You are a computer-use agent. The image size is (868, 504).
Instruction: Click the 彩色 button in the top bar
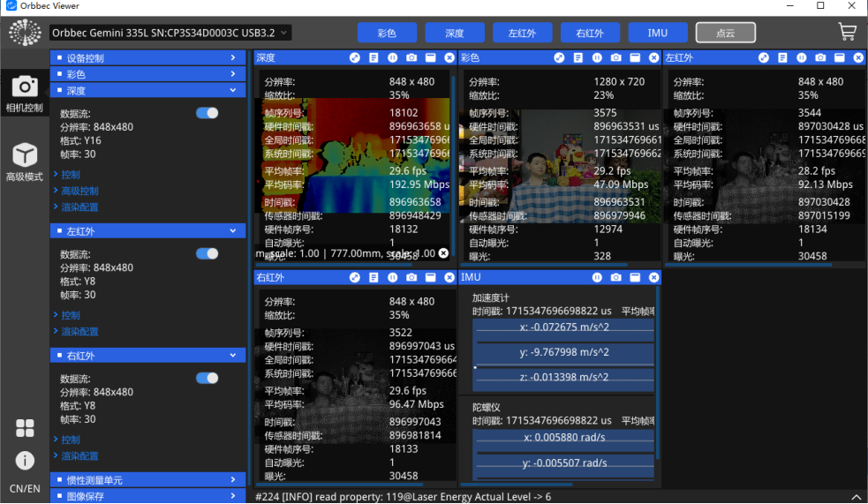387,33
